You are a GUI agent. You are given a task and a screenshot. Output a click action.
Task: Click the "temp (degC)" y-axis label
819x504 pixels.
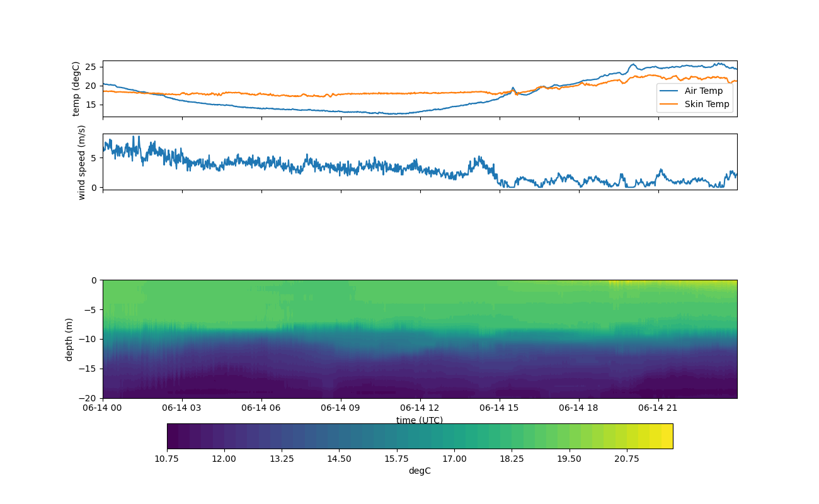coord(76,89)
